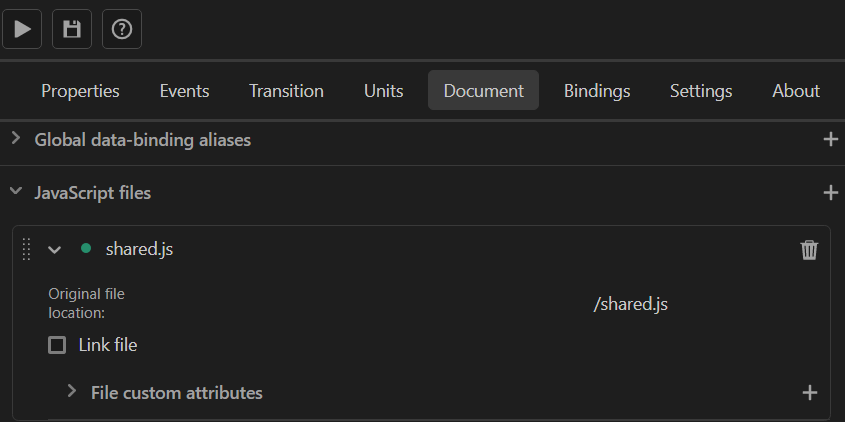The width and height of the screenshot is (845, 422).
Task: Click the Save floppy disk icon
Action: click(x=72, y=29)
